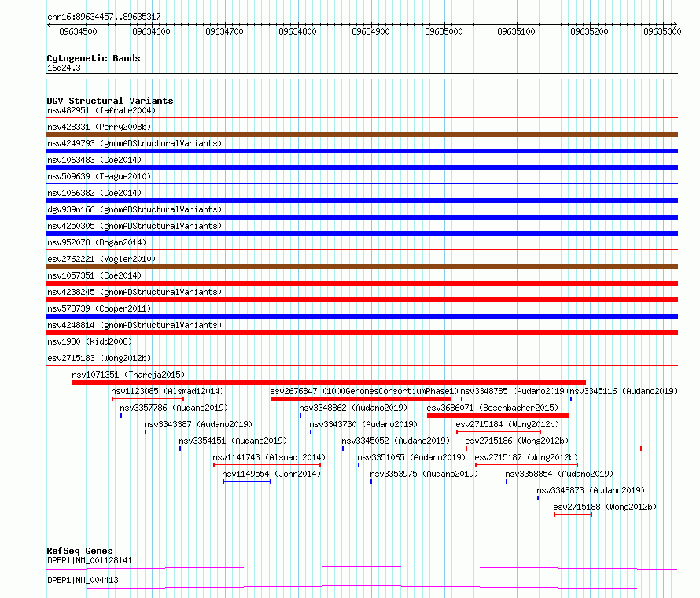Click nsv1141743 (Alsmadi2014) label

tap(269, 457)
